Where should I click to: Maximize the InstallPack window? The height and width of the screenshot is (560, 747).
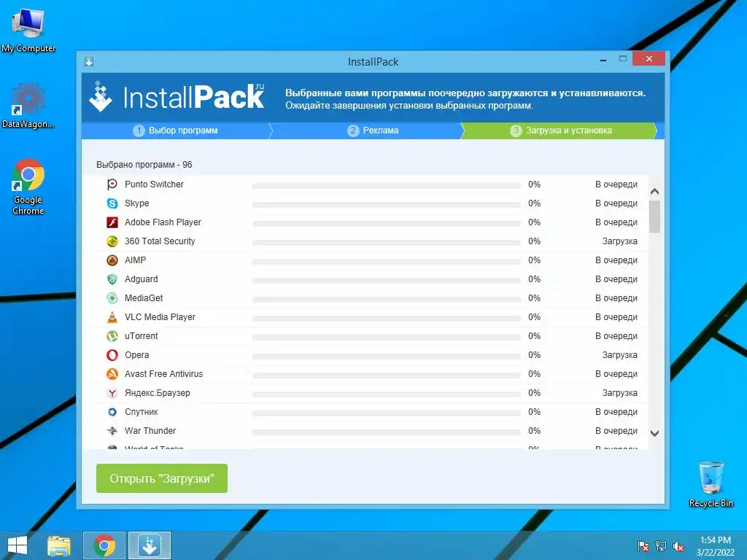click(623, 59)
